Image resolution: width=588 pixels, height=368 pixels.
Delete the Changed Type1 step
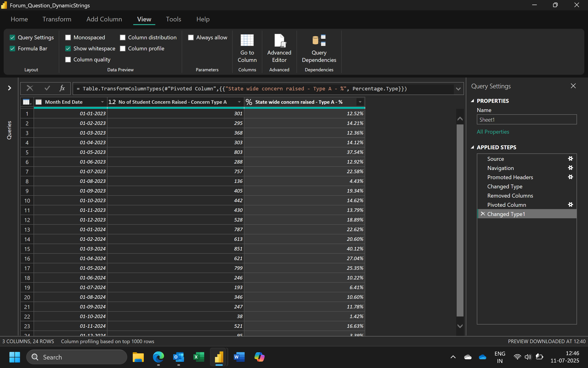pyautogui.click(x=483, y=214)
